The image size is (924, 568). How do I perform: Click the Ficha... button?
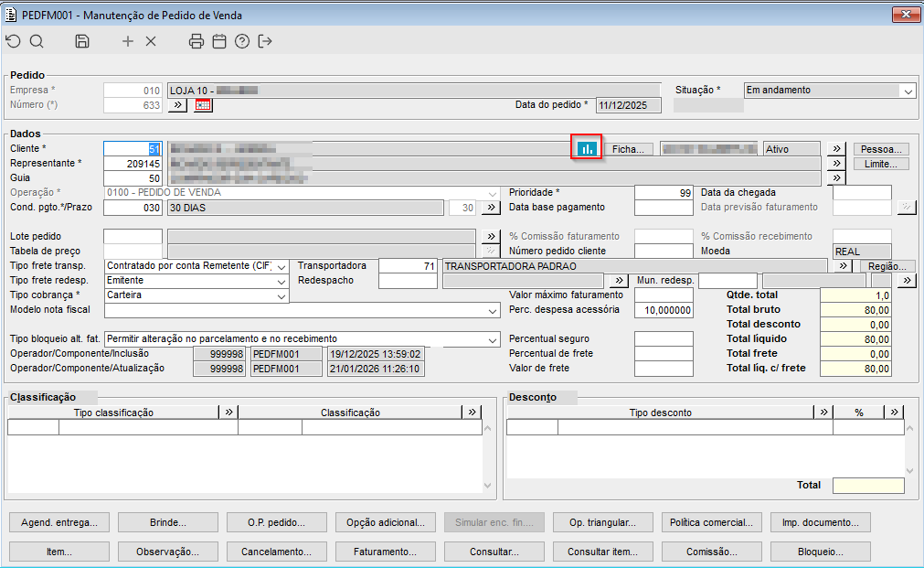[x=628, y=149]
